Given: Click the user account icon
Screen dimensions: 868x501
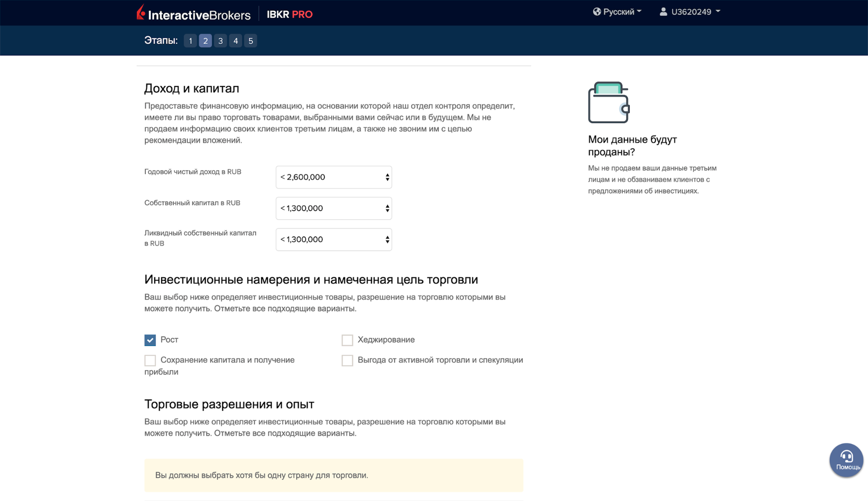Looking at the screenshot, I should point(663,12).
